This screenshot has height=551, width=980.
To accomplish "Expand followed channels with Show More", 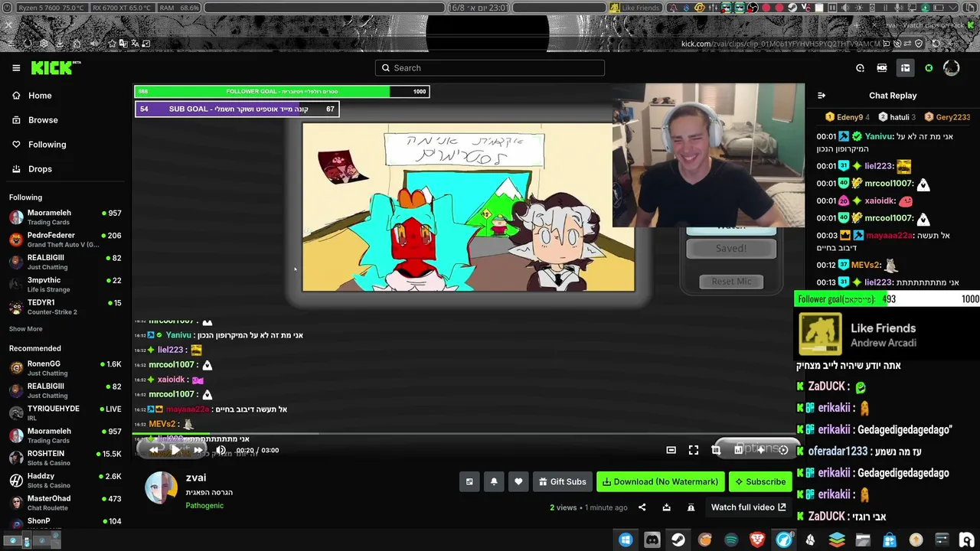I will [x=25, y=329].
